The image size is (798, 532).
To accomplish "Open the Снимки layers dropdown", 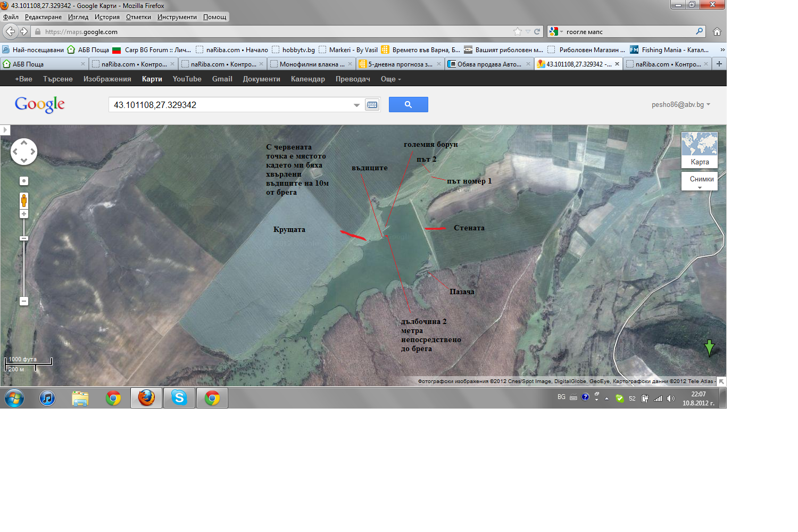I will pos(700,181).
